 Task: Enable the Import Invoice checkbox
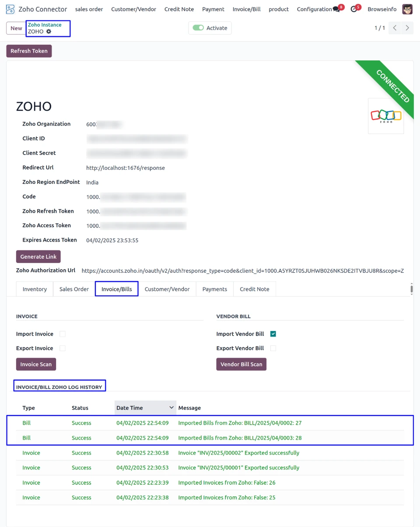pyautogui.click(x=63, y=334)
